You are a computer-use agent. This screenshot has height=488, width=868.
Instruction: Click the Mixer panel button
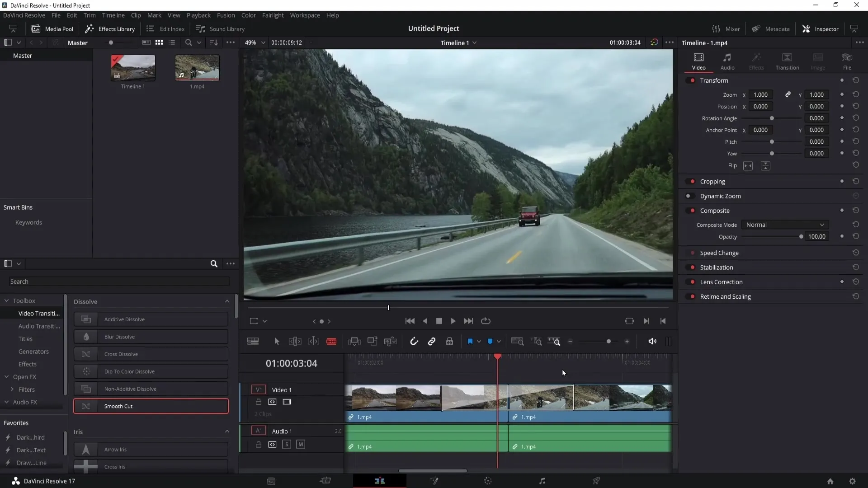coord(727,28)
